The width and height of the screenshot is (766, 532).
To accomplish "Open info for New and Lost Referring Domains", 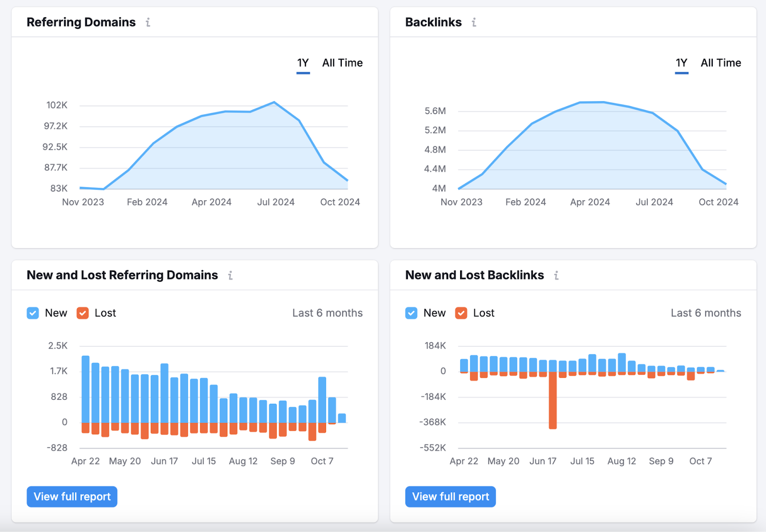I will tap(231, 275).
